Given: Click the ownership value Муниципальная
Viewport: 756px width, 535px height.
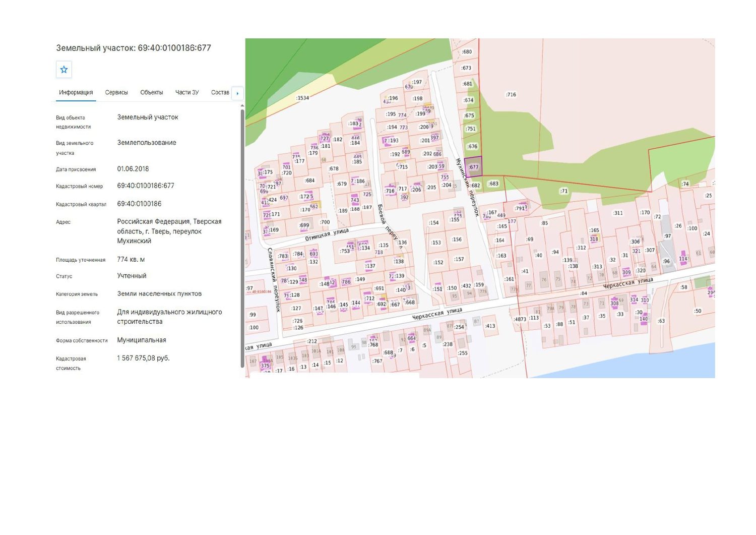Looking at the screenshot, I should pos(142,340).
